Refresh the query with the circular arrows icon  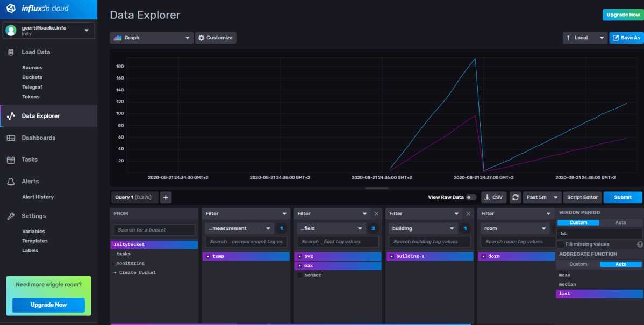click(x=515, y=197)
